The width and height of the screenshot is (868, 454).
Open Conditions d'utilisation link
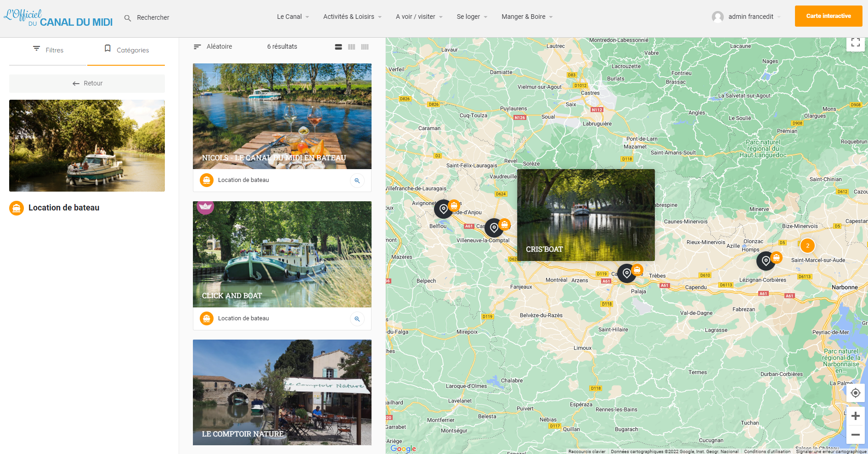(767, 451)
